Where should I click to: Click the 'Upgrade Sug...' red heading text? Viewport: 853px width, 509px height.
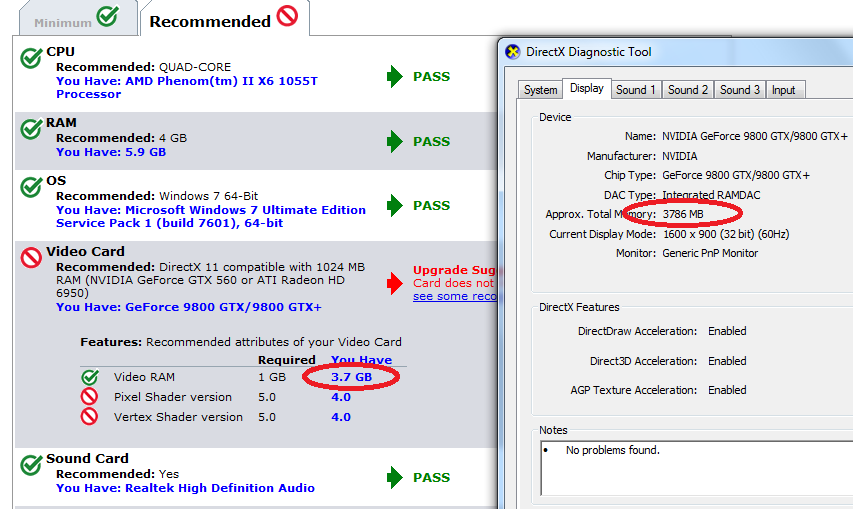click(x=455, y=270)
